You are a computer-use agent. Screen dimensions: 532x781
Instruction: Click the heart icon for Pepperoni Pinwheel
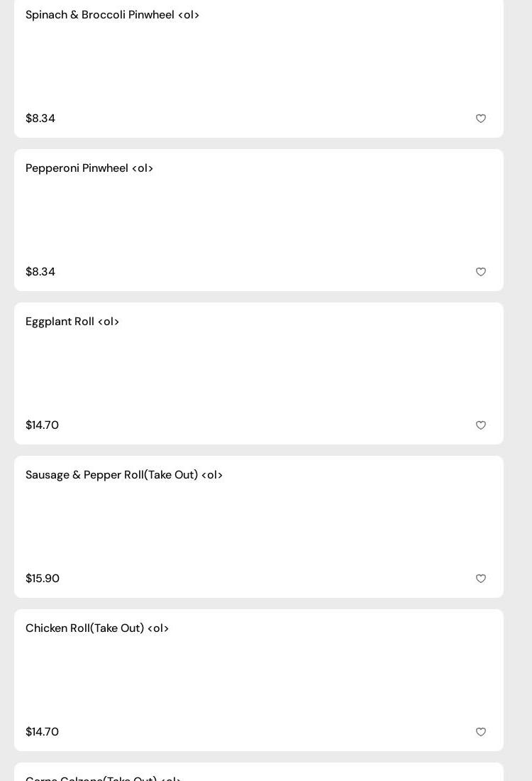[481, 272]
